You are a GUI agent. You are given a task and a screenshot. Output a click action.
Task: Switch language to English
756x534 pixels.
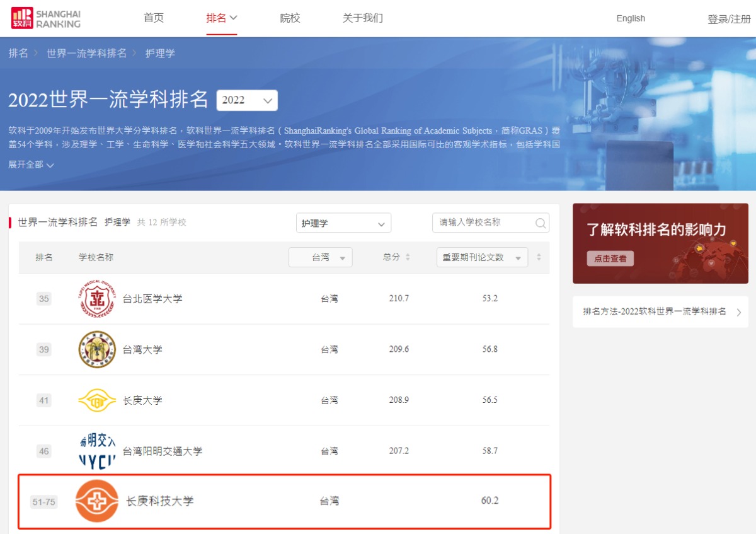click(x=631, y=18)
